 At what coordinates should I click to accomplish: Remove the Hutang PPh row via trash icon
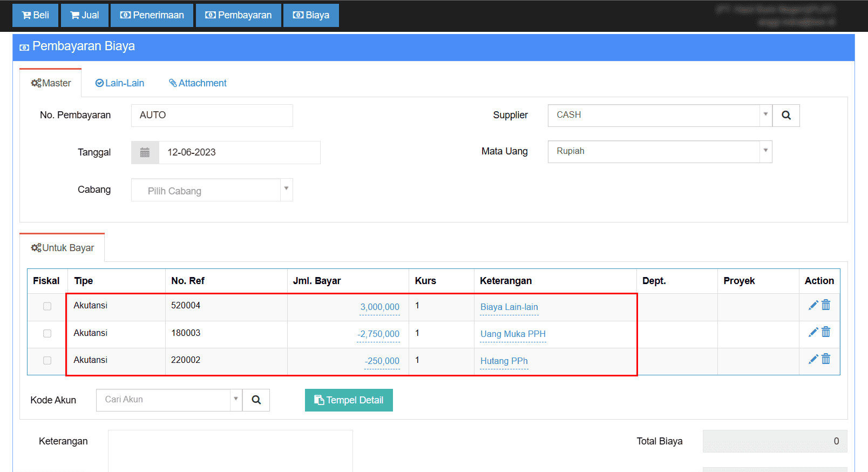(826, 360)
